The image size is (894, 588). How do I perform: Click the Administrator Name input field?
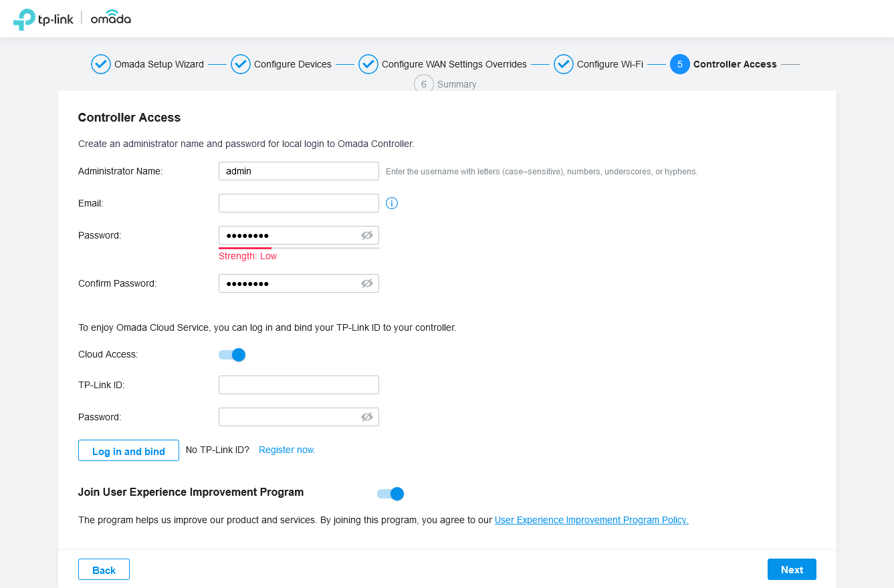click(298, 171)
